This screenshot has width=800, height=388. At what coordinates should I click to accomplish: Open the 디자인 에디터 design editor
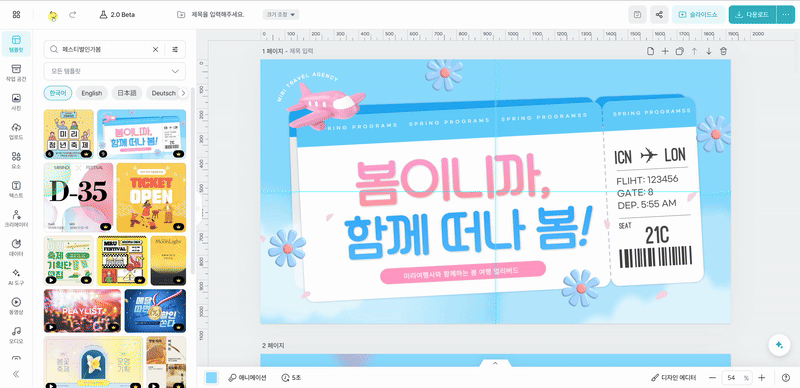[673, 378]
